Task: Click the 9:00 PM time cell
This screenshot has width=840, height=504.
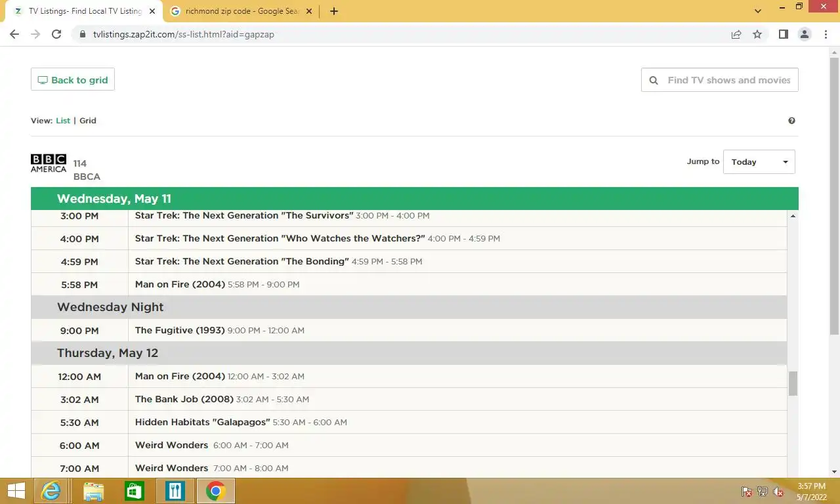Action: 79,331
